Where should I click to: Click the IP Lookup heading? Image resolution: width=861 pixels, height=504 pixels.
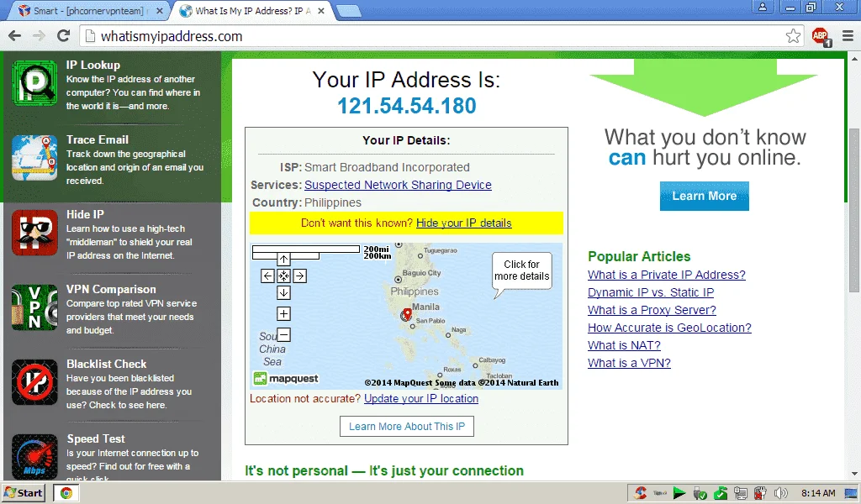pyautogui.click(x=93, y=65)
